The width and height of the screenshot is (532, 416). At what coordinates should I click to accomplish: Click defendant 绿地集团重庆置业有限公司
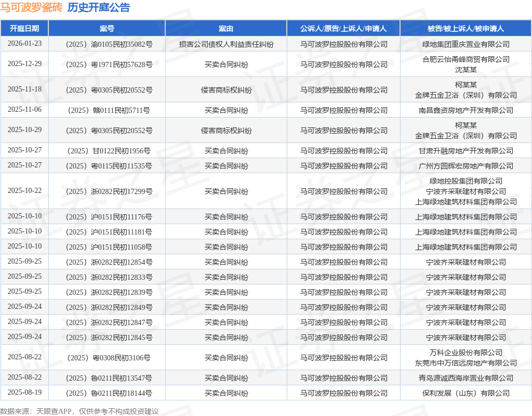[466, 44]
